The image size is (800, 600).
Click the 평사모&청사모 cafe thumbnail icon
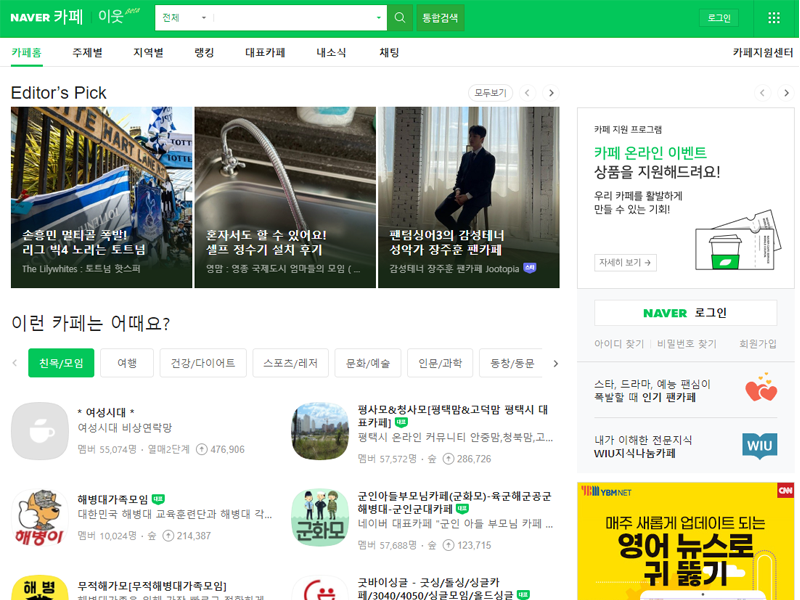(x=320, y=431)
